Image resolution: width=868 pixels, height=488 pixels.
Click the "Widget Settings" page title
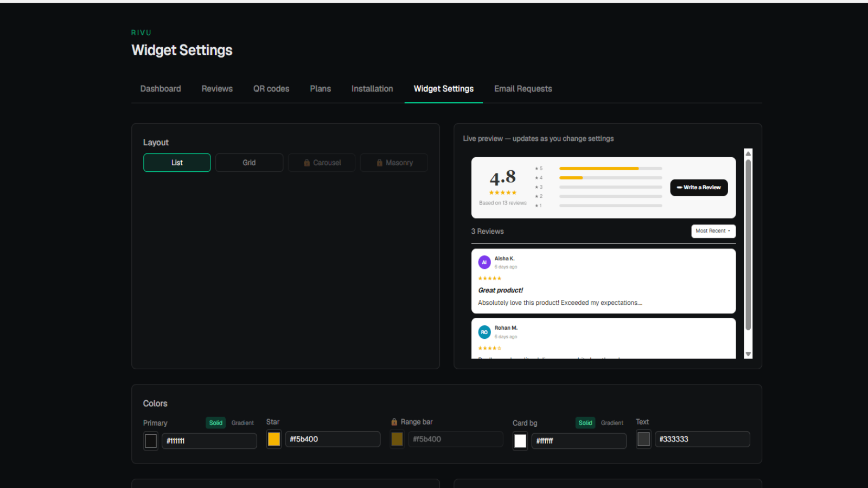[x=182, y=50]
